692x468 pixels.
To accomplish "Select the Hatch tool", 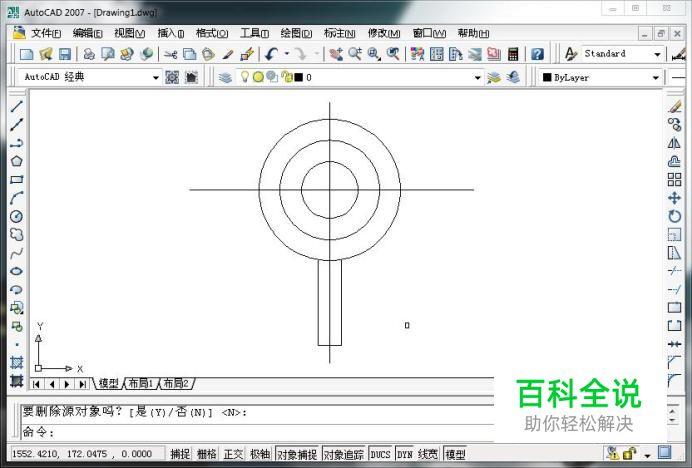I will click(17, 362).
